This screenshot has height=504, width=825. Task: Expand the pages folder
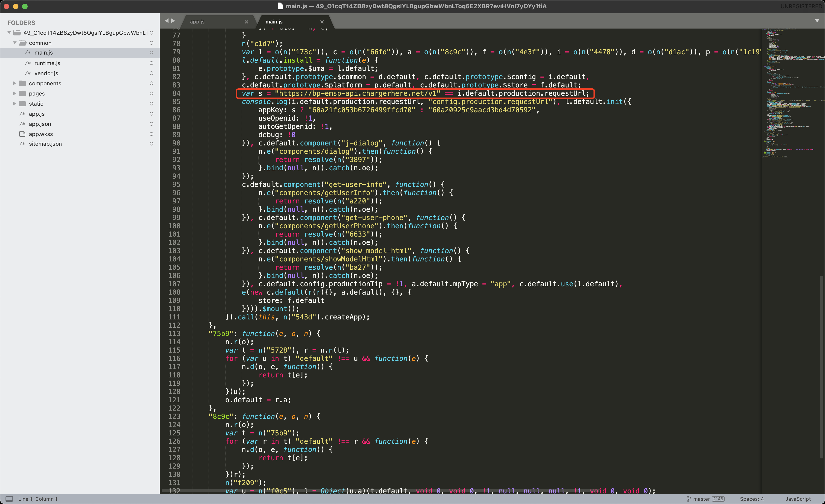tap(15, 93)
